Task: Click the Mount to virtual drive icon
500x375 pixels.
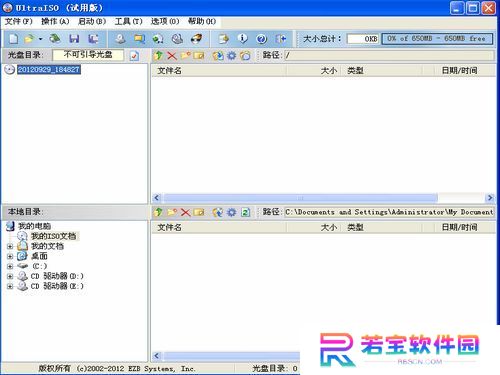Action: [x=177, y=39]
